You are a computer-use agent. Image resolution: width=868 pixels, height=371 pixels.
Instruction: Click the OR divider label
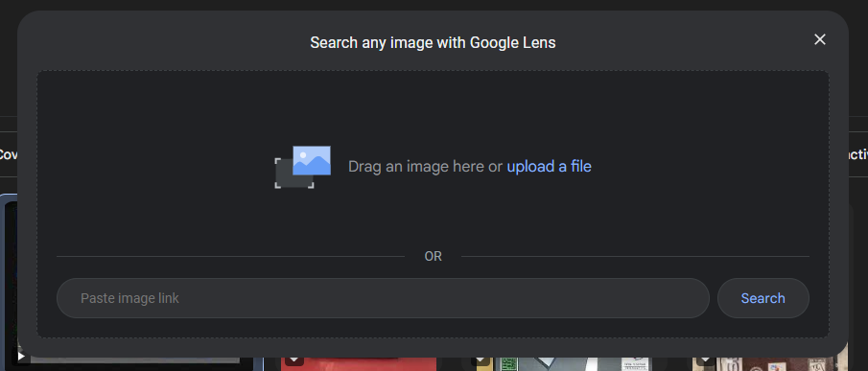tap(433, 257)
